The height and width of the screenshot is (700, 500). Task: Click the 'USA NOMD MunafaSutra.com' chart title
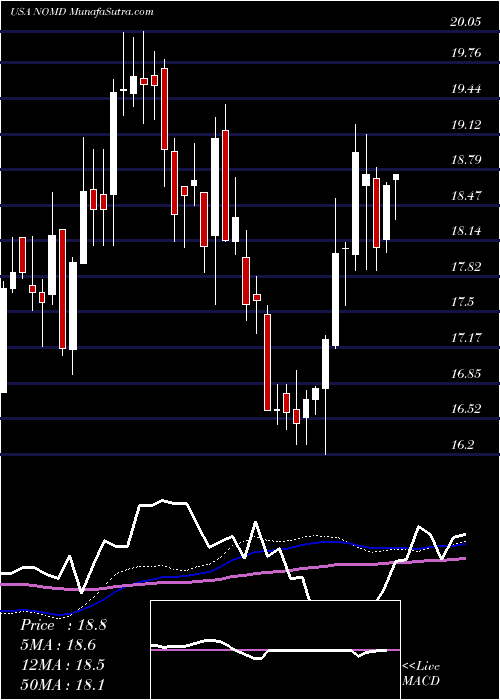point(82,12)
